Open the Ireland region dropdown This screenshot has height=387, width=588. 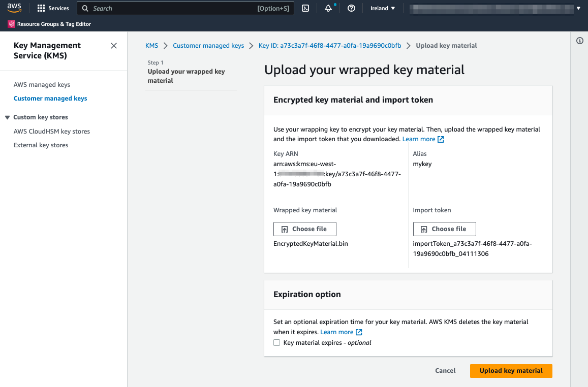383,8
